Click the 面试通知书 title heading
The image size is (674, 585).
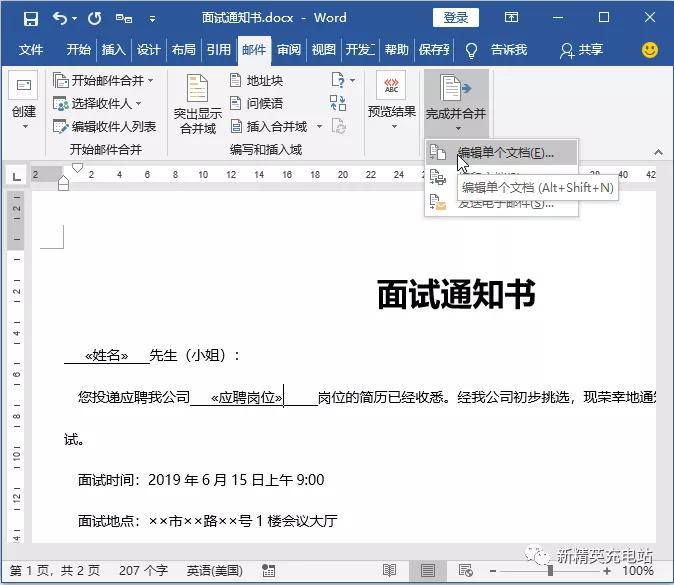(x=456, y=294)
